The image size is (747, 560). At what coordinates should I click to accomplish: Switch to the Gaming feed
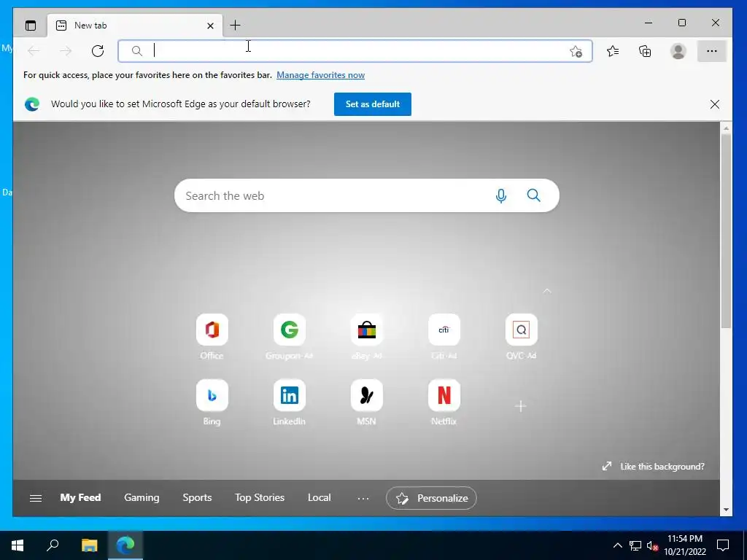click(x=142, y=497)
